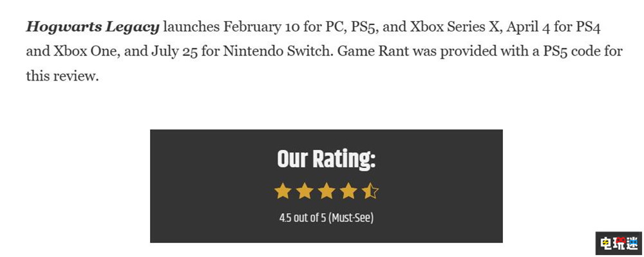Click the "Our Rating:" heading
Viewport: 644px width, 257px height.
click(327, 159)
